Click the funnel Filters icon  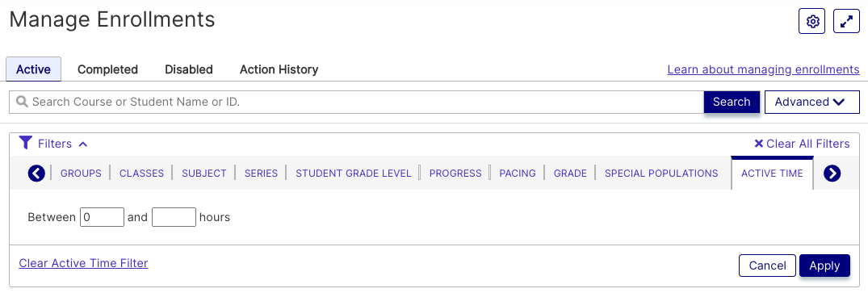tap(26, 143)
